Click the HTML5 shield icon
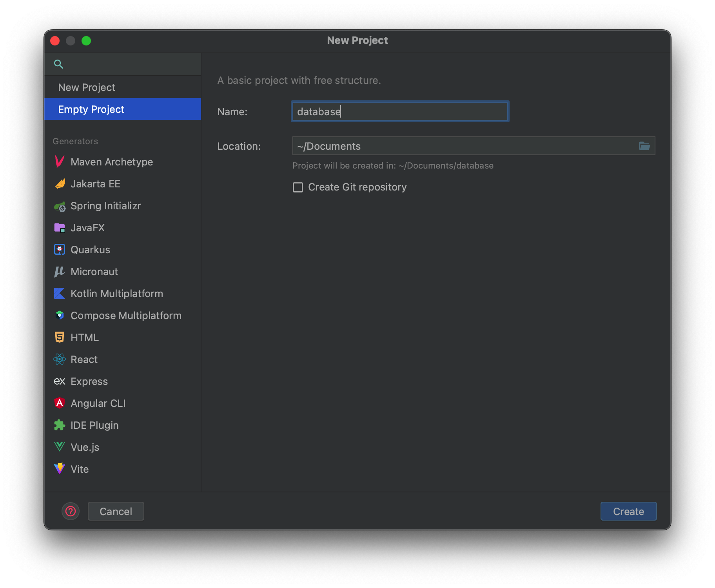715x588 pixels. point(60,337)
